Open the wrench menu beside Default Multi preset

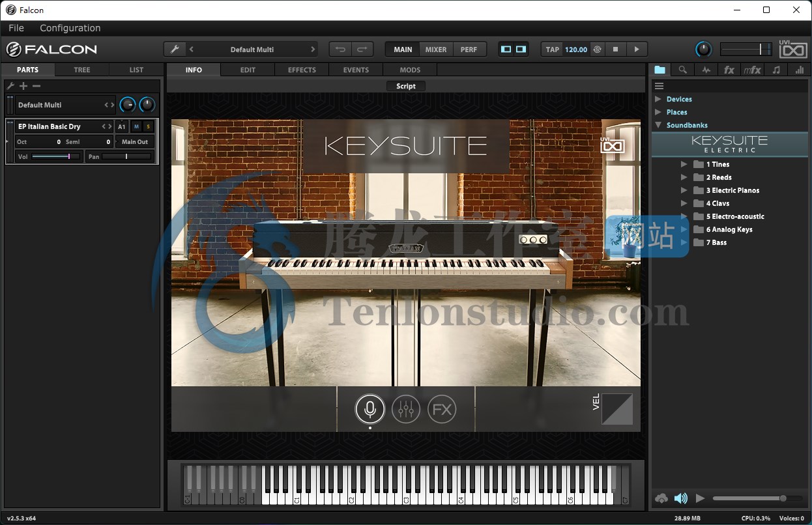(174, 50)
